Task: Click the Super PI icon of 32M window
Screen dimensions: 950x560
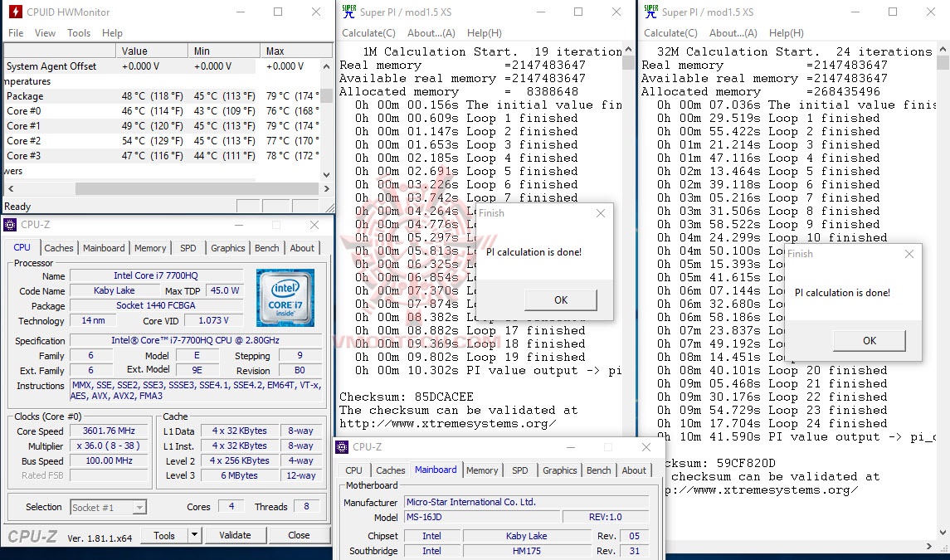Action: [651, 12]
